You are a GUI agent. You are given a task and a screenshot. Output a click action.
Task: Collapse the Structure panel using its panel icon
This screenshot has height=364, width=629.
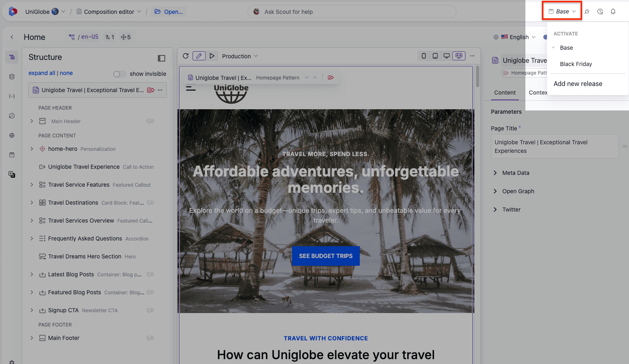[x=162, y=58]
